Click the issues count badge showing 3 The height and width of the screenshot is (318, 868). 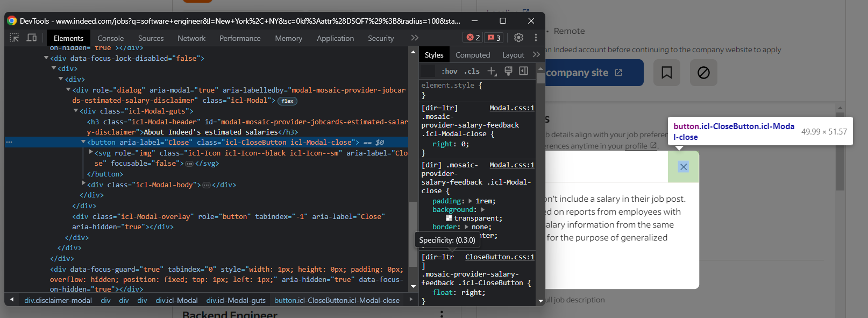[494, 38]
